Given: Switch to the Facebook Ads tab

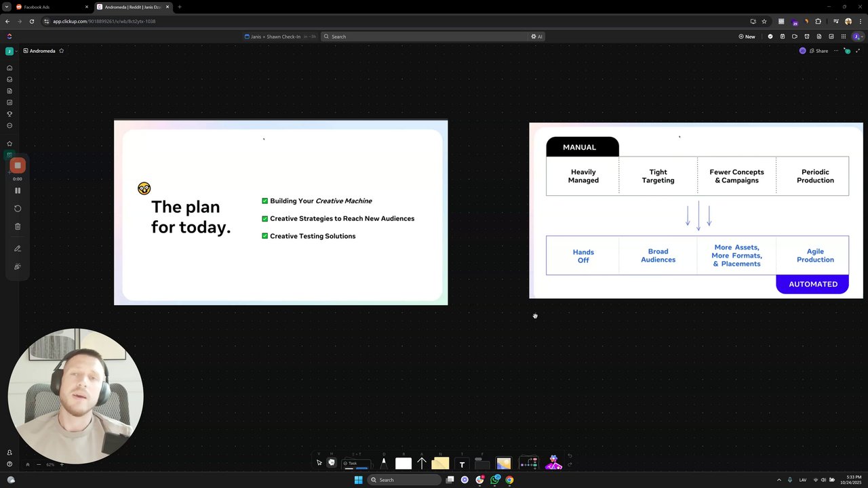Looking at the screenshot, I should pyautogui.click(x=52, y=7).
